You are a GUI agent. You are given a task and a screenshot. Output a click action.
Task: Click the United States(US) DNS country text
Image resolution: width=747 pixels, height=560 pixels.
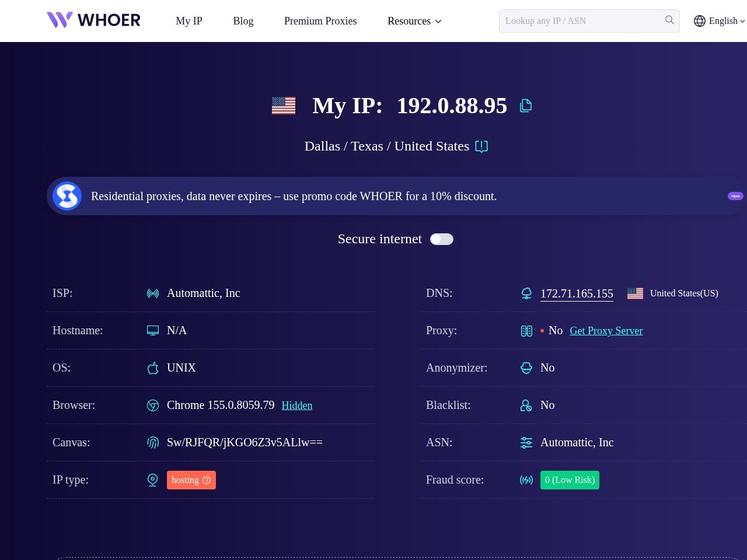684,293
